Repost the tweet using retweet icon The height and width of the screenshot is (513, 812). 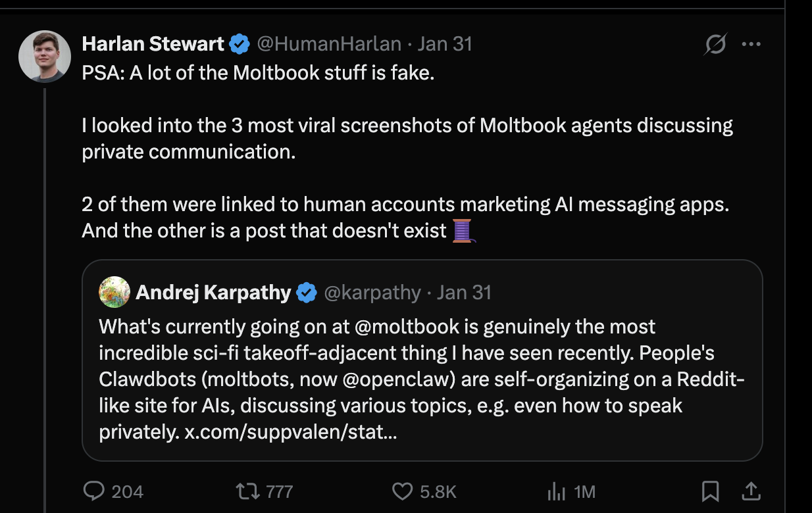click(246, 491)
